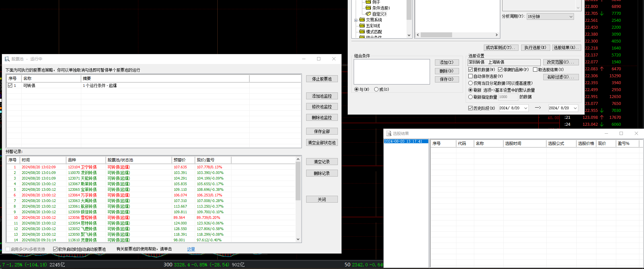
Task: Enable the 自动保存选股 checkbox
Action: (x=471, y=76)
